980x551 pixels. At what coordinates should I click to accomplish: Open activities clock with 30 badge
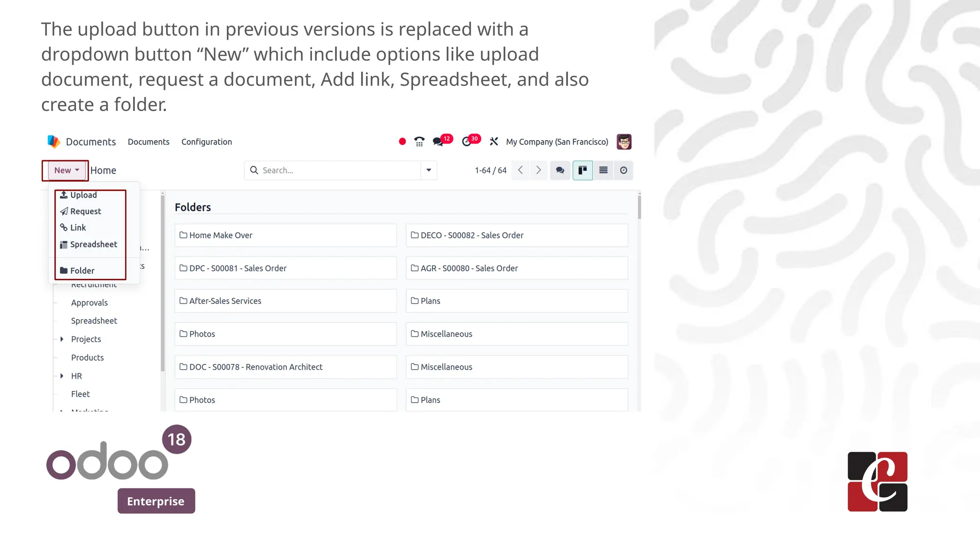467,142
